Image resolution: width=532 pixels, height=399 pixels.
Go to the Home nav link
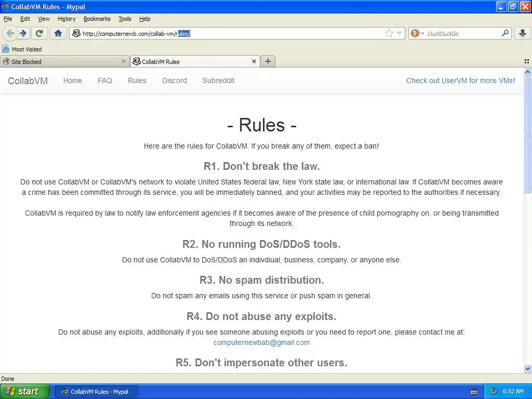click(x=73, y=81)
